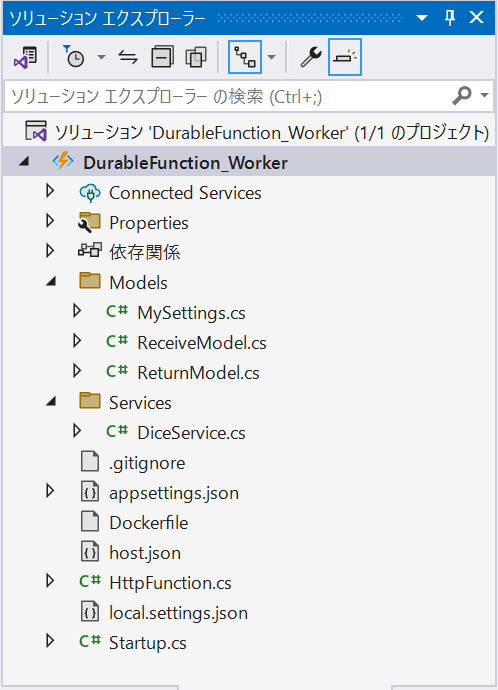Screen dimensions: 498x690
Task: Select the Dockerfile
Action: click(149, 523)
